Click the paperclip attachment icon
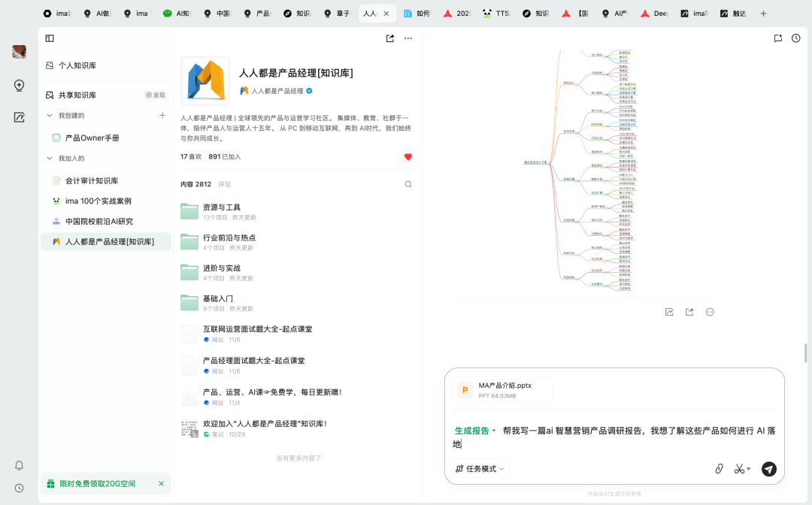 click(719, 469)
